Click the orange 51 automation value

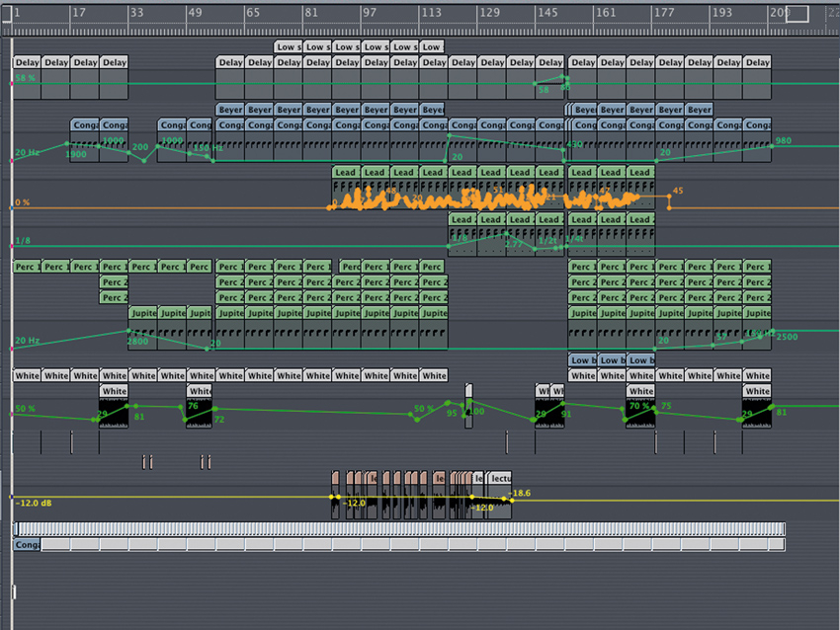pyautogui.click(x=498, y=190)
